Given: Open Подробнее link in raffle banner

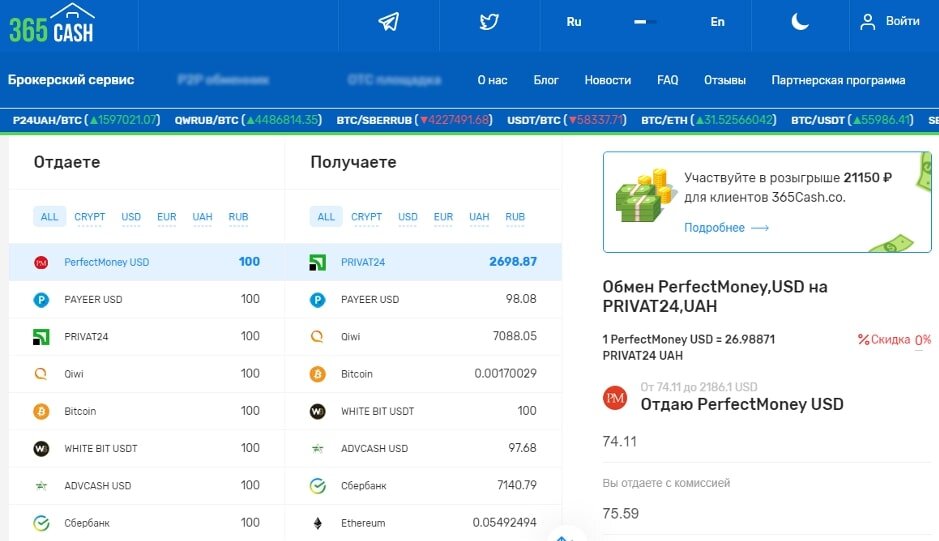Looking at the screenshot, I should click(x=726, y=228).
